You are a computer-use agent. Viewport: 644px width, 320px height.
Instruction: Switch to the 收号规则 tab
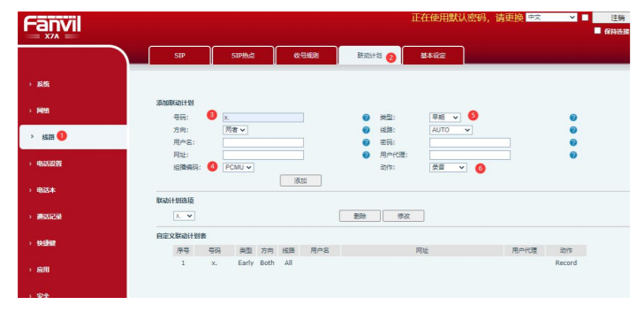pyautogui.click(x=306, y=56)
